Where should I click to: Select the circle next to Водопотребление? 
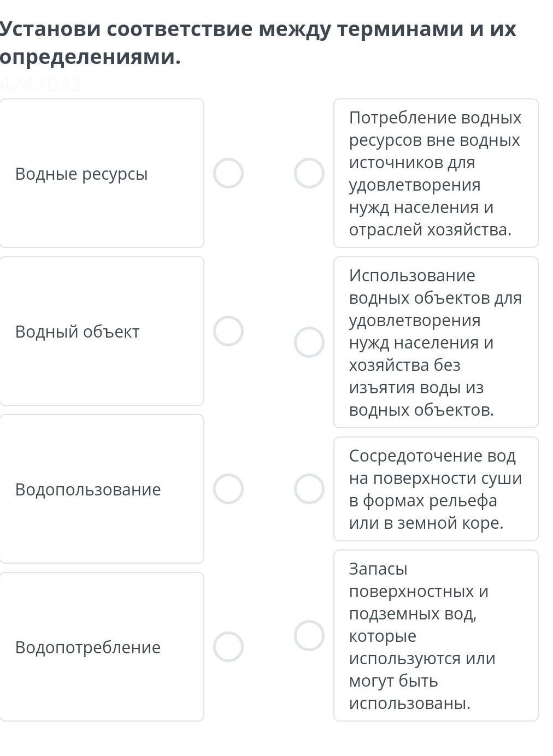228,647
